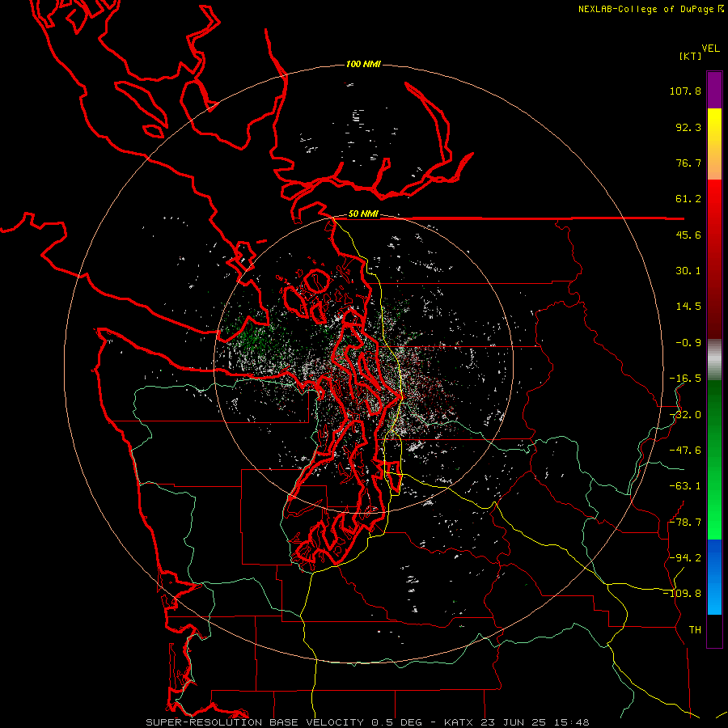
Task: Pick the orange segment near 76.7
Action: click(714, 163)
